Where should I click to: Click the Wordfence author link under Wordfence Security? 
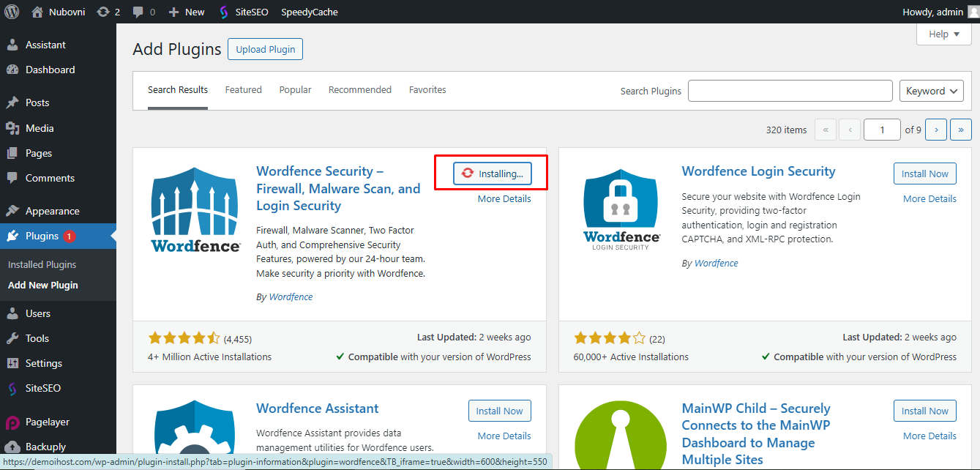click(x=291, y=296)
